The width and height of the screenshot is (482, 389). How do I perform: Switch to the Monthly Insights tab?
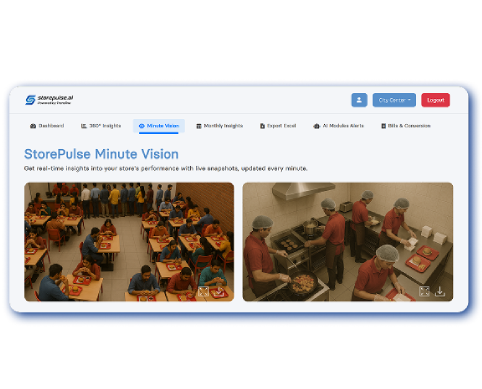coord(219,126)
